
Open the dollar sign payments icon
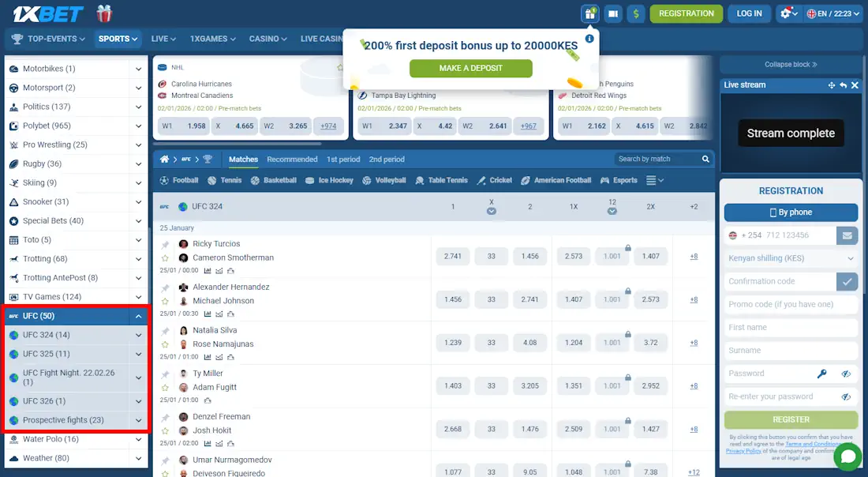click(x=636, y=13)
